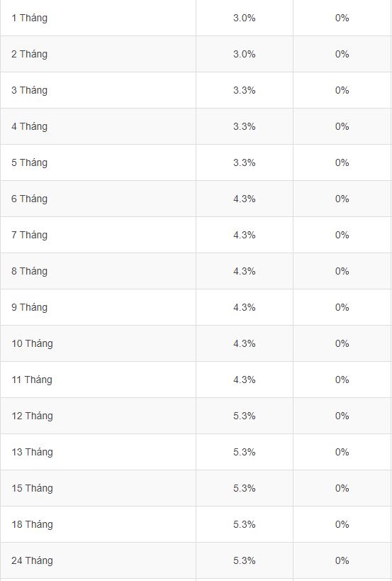The width and height of the screenshot is (392, 581).
Task: Select the 4.3% rate for 11 Tháng
Action: 245,380
